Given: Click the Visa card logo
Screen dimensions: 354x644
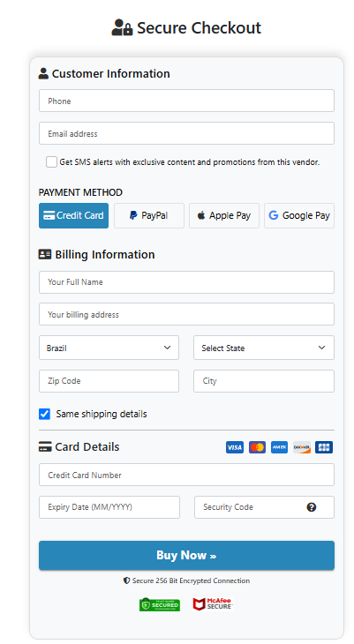Looking at the screenshot, I should click(234, 447).
